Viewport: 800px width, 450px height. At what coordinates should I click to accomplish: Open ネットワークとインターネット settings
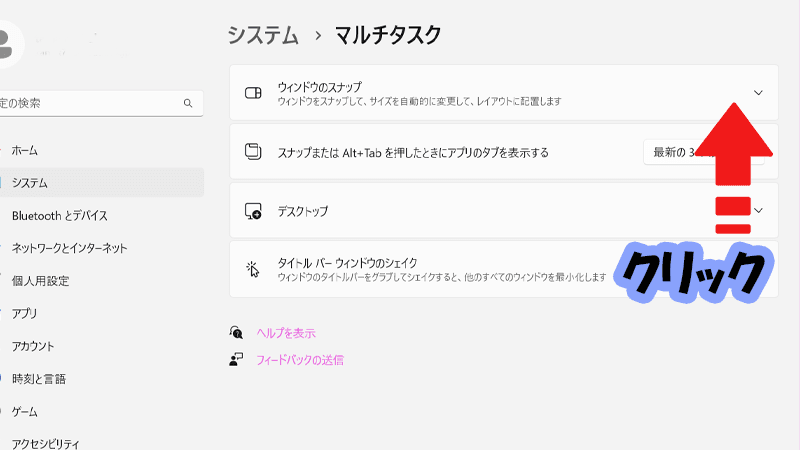[69, 248]
